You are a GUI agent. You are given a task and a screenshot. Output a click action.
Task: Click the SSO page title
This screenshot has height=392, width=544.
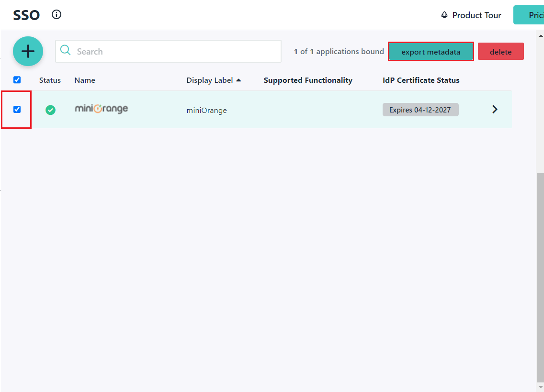(26, 15)
